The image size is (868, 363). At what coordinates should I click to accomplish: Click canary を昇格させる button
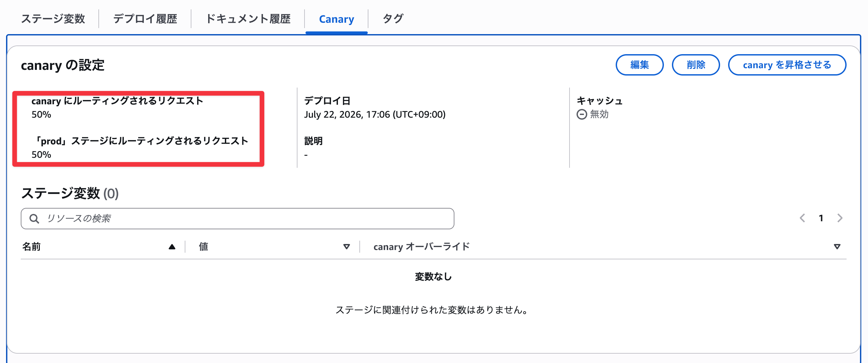coord(787,65)
